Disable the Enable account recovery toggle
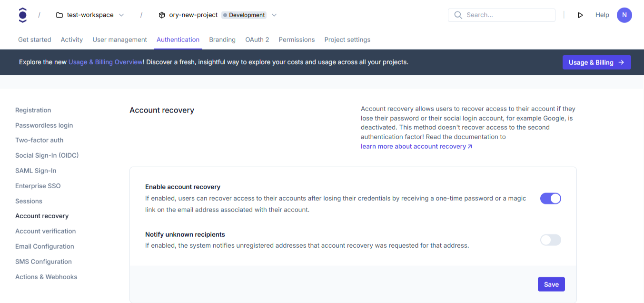 550,198
